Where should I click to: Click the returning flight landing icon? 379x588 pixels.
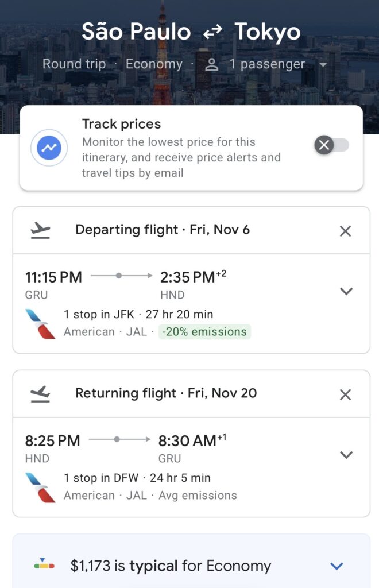40,394
